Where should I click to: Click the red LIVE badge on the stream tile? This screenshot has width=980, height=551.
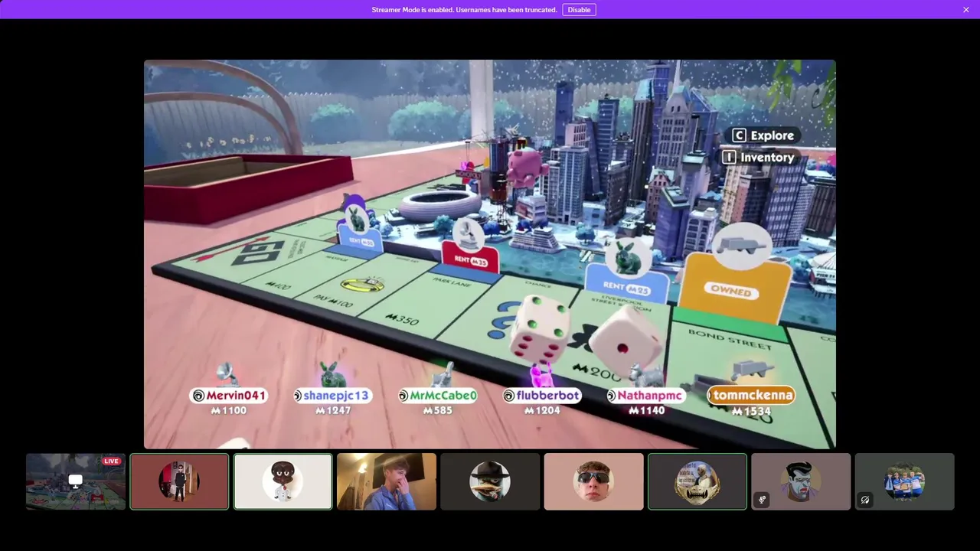click(x=112, y=461)
